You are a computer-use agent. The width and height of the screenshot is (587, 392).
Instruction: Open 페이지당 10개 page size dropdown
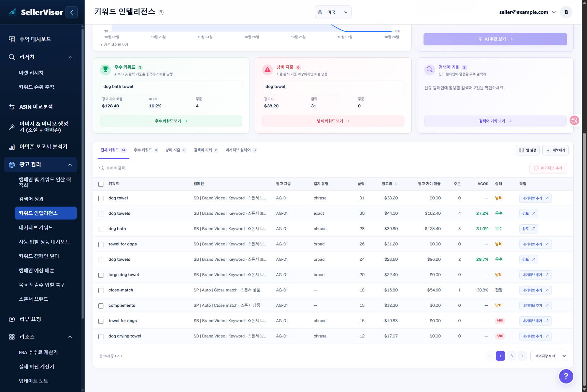[548, 356]
